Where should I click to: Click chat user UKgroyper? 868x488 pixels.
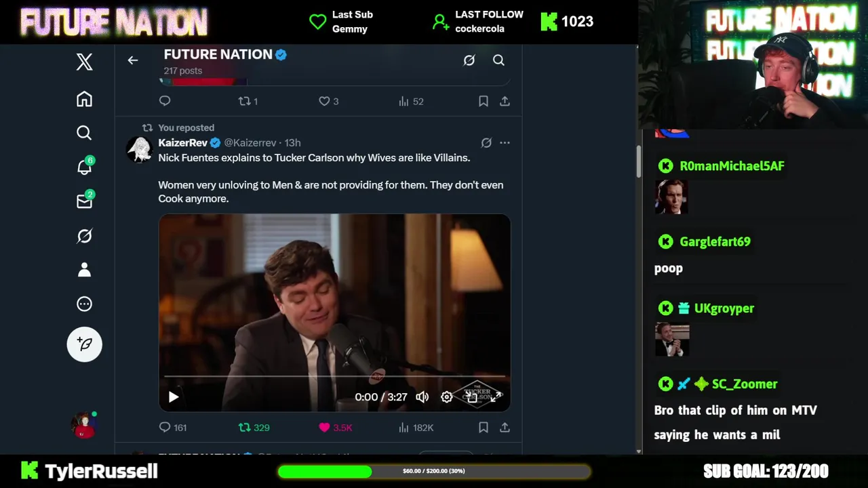coord(724,308)
